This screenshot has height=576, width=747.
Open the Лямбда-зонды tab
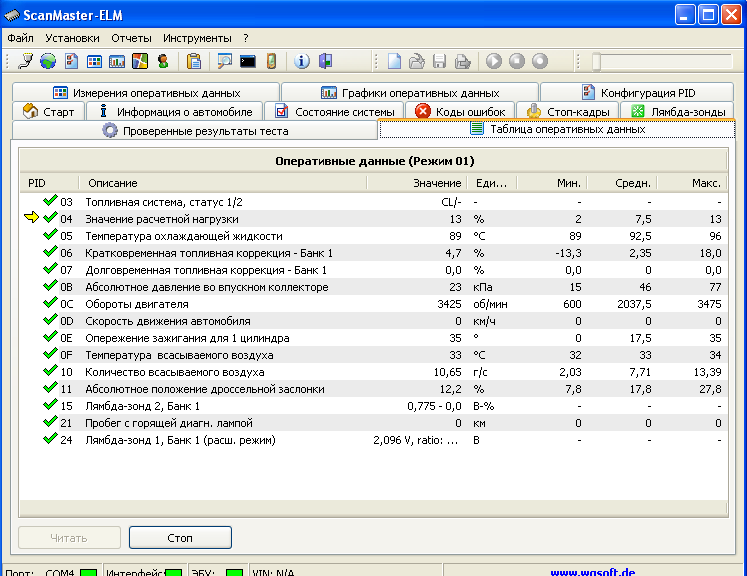[x=682, y=111]
